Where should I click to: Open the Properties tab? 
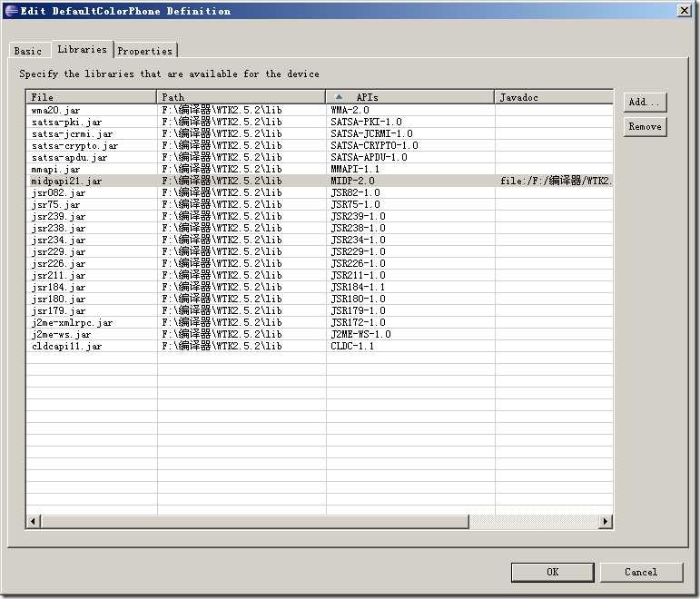pyautogui.click(x=144, y=51)
